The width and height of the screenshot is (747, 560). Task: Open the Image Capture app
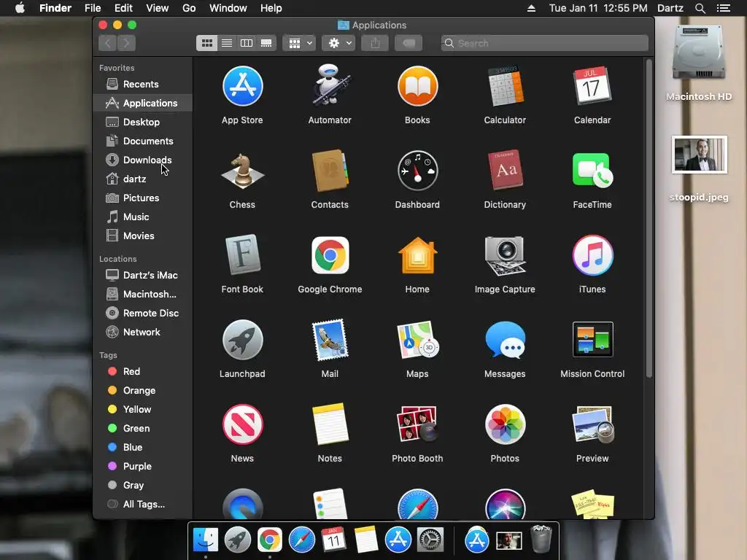tap(505, 255)
